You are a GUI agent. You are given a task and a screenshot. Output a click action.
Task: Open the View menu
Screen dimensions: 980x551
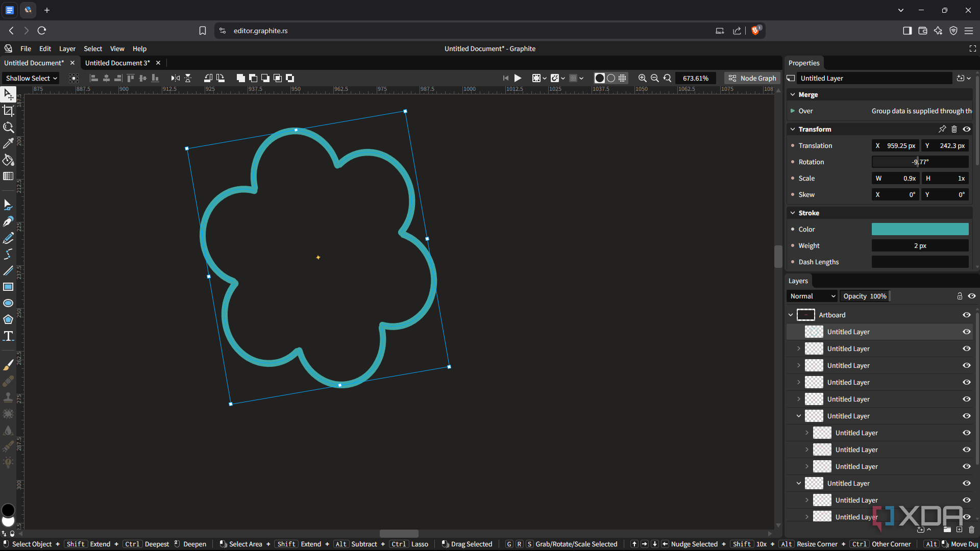point(117,48)
